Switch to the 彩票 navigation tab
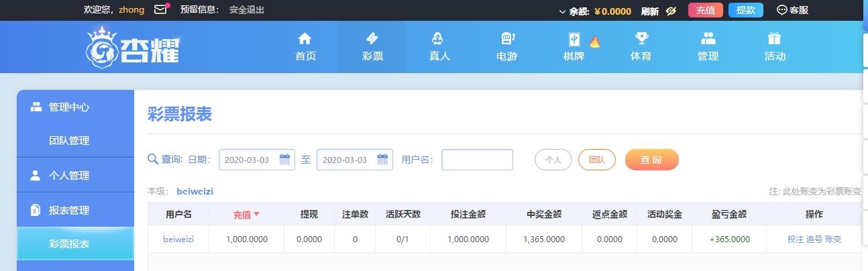This screenshot has height=271, width=868. click(372, 47)
